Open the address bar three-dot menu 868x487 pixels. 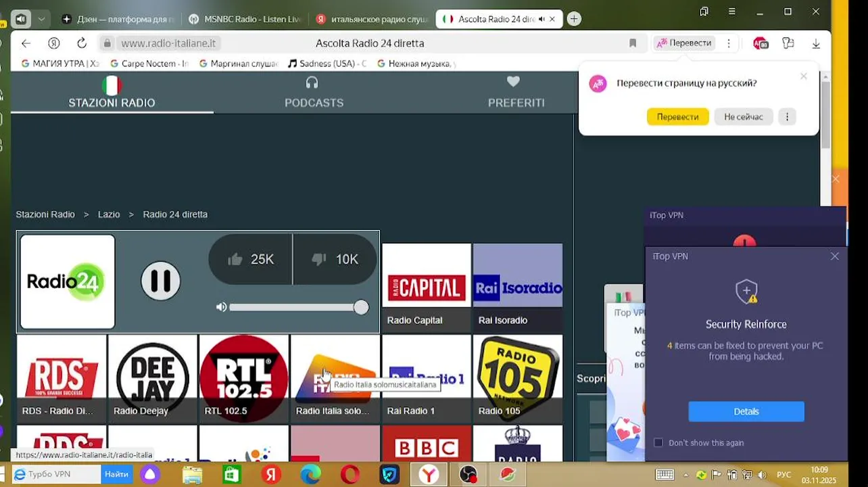tap(729, 43)
